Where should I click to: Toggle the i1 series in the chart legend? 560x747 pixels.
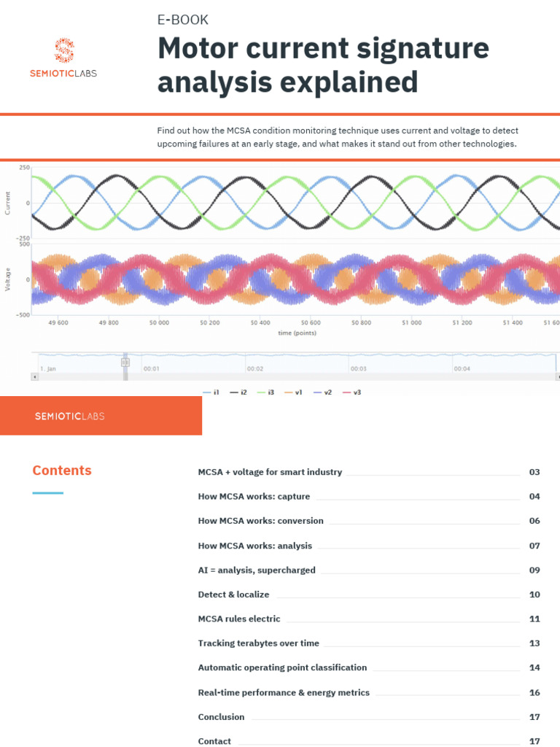(x=211, y=392)
